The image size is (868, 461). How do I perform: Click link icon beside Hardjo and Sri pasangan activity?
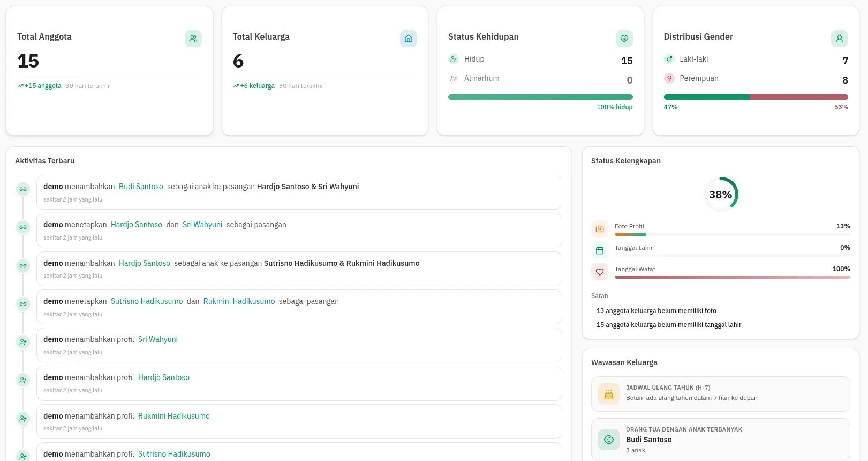(23, 227)
